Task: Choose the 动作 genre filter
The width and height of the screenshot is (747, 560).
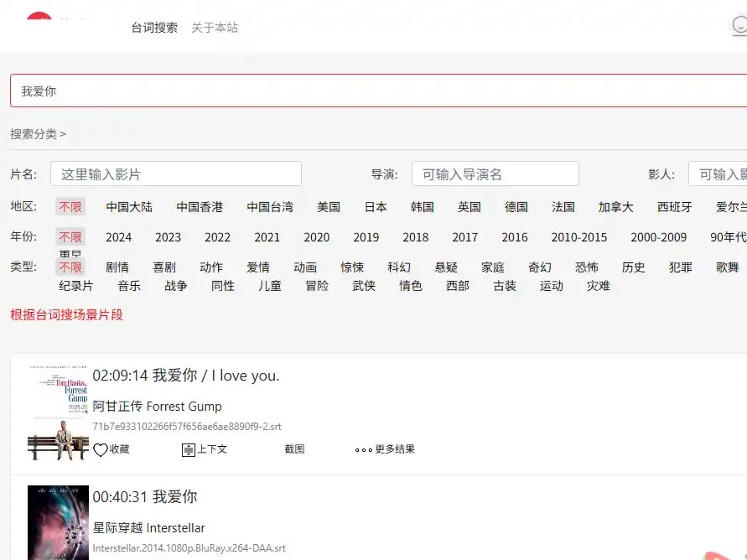Action: (211, 267)
